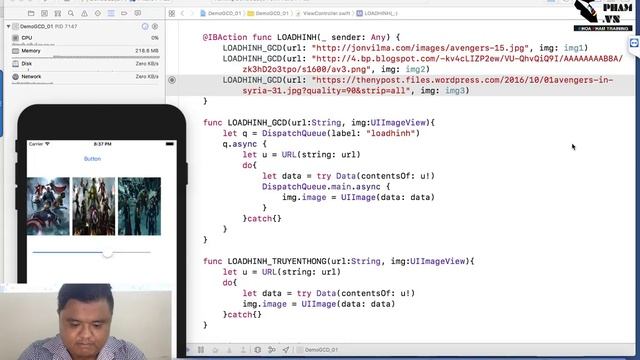Select the Disk gauge row

85,64
